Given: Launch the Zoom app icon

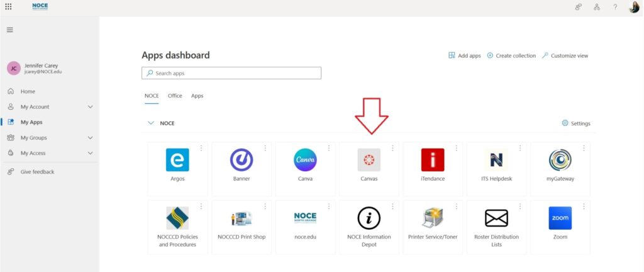Looking at the screenshot, I should tap(560, 218).
